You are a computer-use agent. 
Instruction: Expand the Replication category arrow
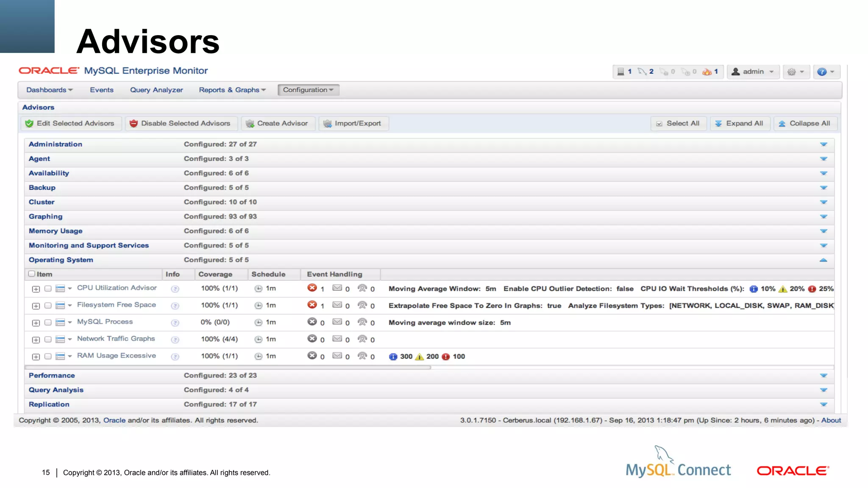click(823, 405)
